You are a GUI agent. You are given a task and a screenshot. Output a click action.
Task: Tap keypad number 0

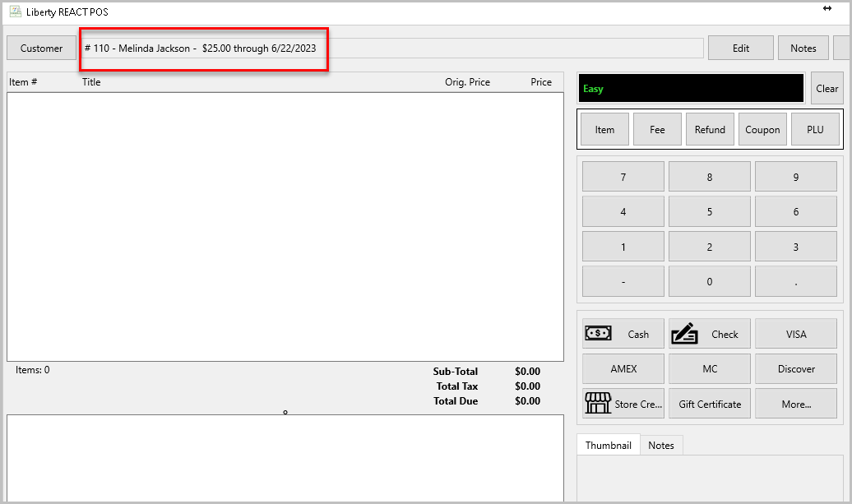pyautogui.click(x=710, y=281)
